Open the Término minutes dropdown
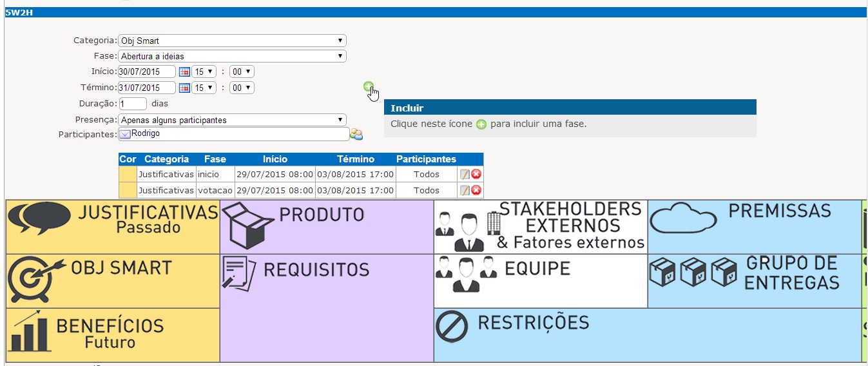The image size is (868, 366). click(242, 88)
